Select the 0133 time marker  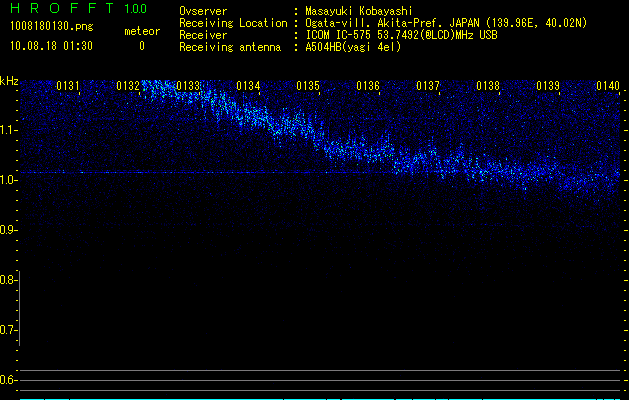click(188, 87)
